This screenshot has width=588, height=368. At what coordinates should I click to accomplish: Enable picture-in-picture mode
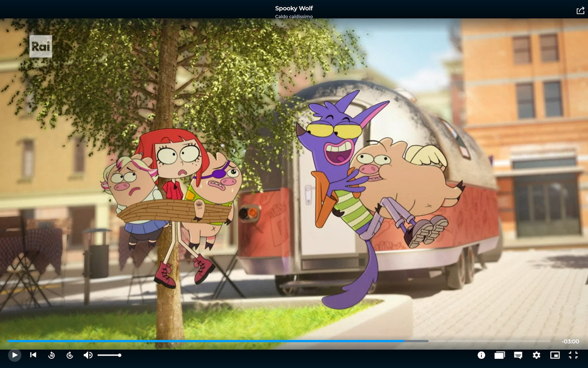tap(555, 355)
